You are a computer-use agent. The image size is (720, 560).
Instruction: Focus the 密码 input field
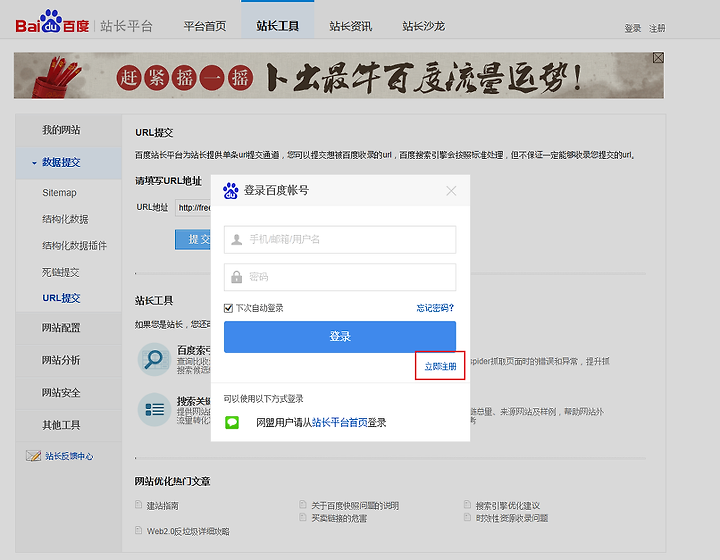pyautogui.click(x=340, y=277)
